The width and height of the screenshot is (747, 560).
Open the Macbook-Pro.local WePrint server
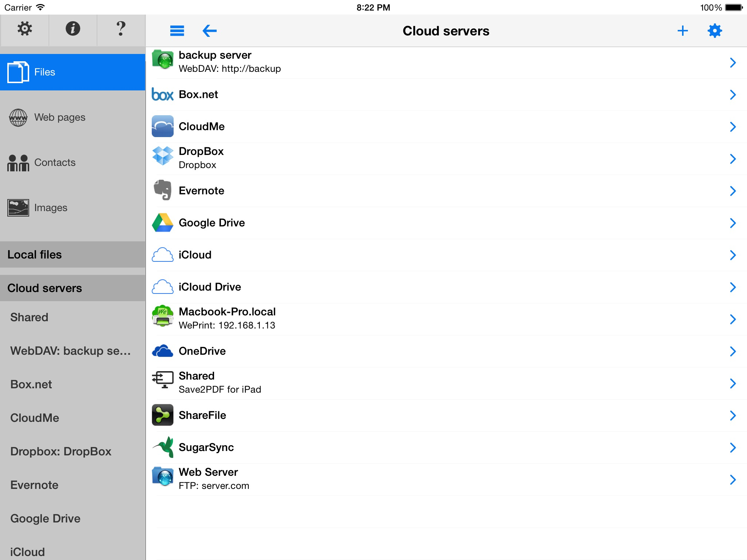tap(227, 318)
